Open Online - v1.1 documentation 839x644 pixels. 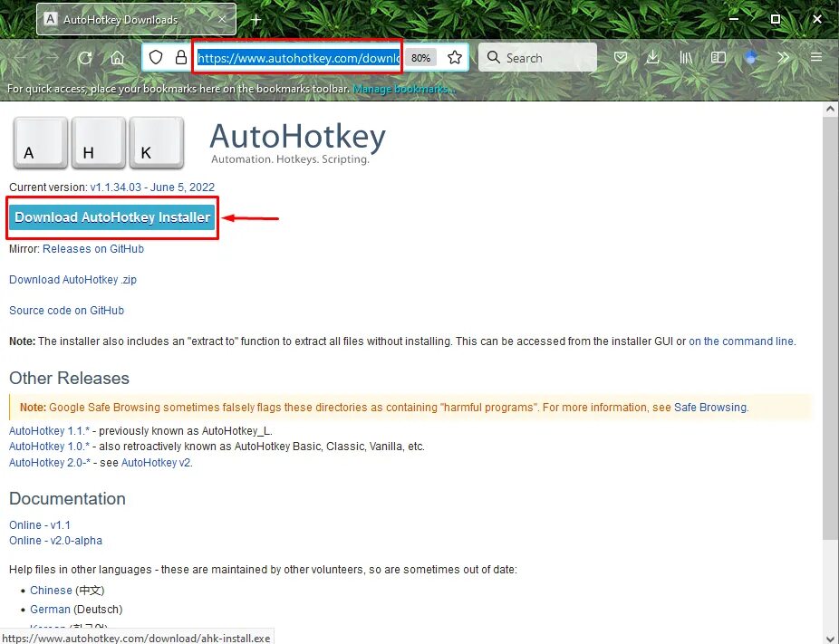(40, 524)
